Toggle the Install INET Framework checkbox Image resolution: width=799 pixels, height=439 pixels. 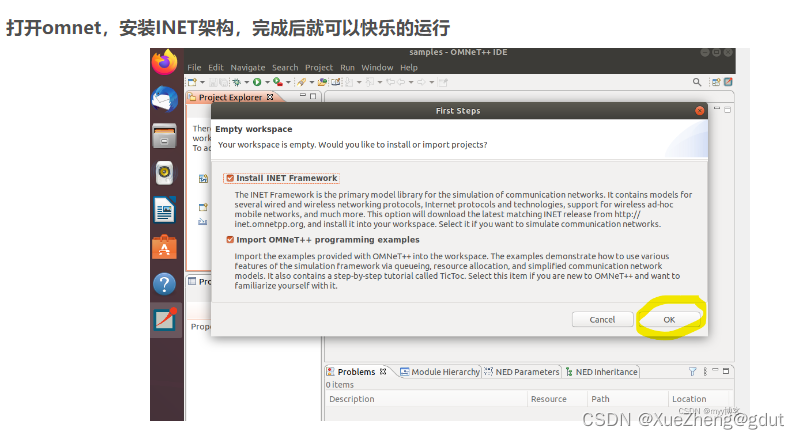click(x=230, y=178)
